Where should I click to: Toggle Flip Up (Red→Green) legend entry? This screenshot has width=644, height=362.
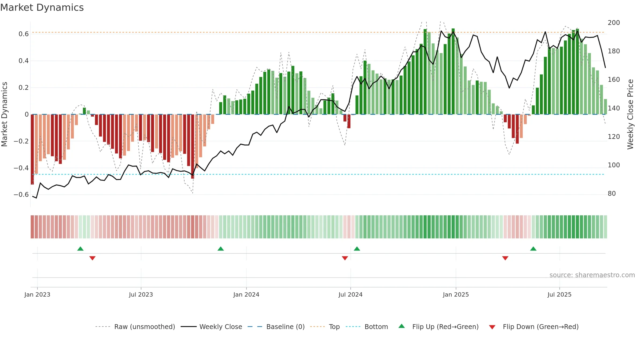click(x=438, y=327)
